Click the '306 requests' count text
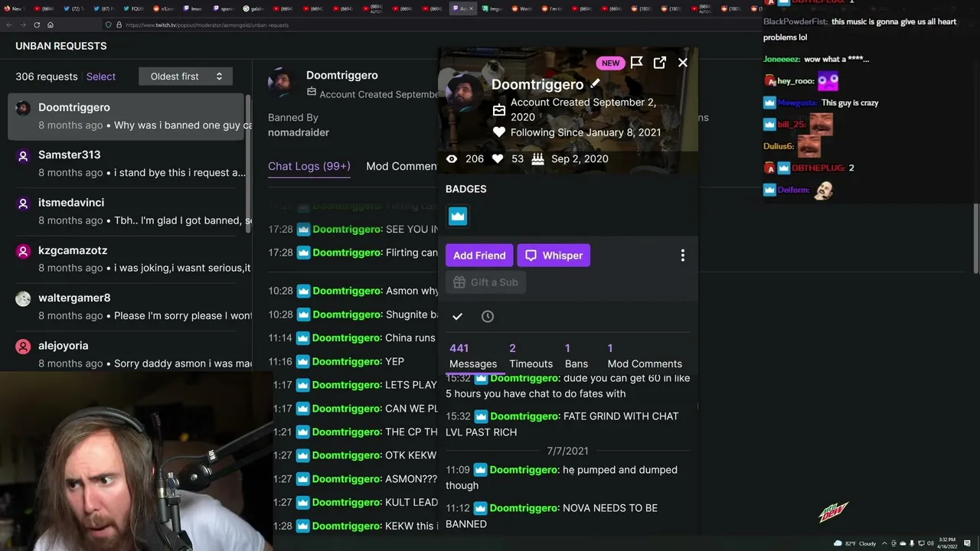 tap(47, 77)
